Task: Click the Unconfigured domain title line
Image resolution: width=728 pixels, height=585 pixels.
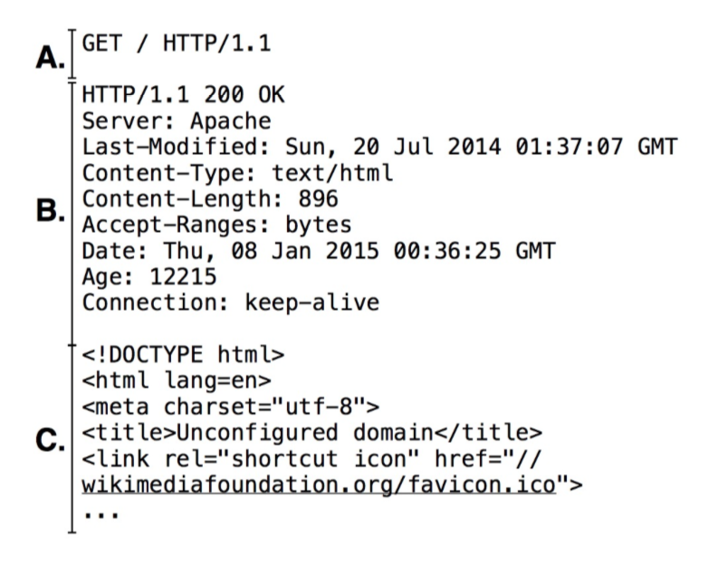Action: pyautogui.click(x=311, y=433)
